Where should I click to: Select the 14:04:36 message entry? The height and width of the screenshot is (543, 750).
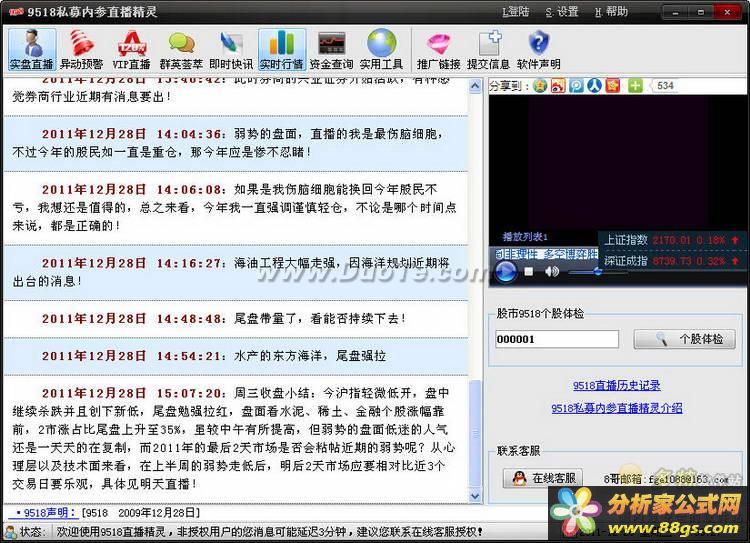point(235,143)
